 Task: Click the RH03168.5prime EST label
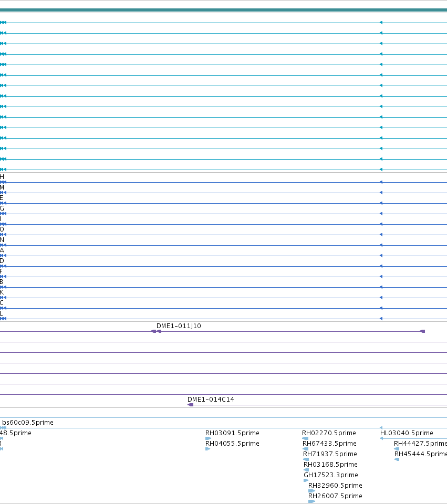[x=330, y=465]
